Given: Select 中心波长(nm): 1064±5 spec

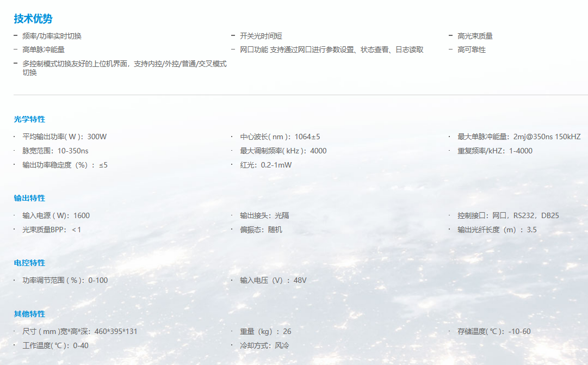Looking at the screenshot, I should pyautogui.click(x=280, y=137).
